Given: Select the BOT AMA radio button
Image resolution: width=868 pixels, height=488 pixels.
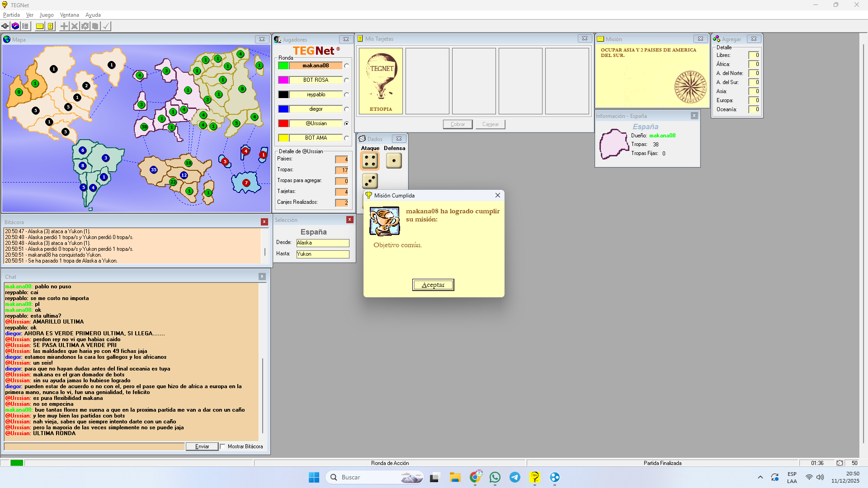Looking at the screenshot, I should click(x=346, y=138).
